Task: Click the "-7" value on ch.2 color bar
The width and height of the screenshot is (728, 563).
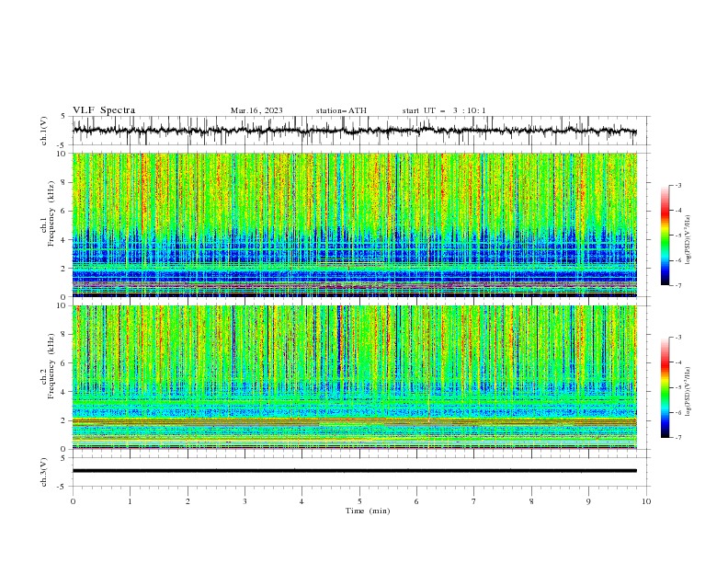Action: (678, 438)
